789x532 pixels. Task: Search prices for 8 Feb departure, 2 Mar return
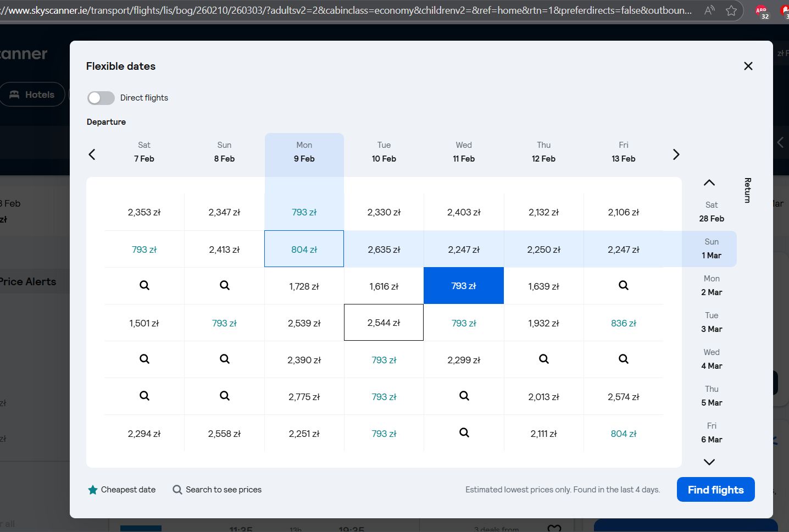click(225, 286)
